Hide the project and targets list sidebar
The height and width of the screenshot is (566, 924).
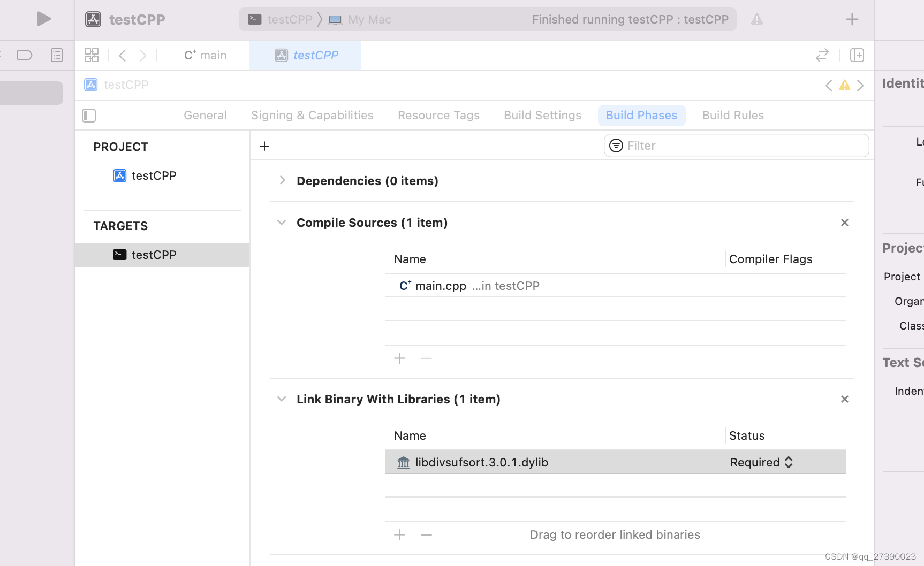pyautogui.click(x=89, y=116)
